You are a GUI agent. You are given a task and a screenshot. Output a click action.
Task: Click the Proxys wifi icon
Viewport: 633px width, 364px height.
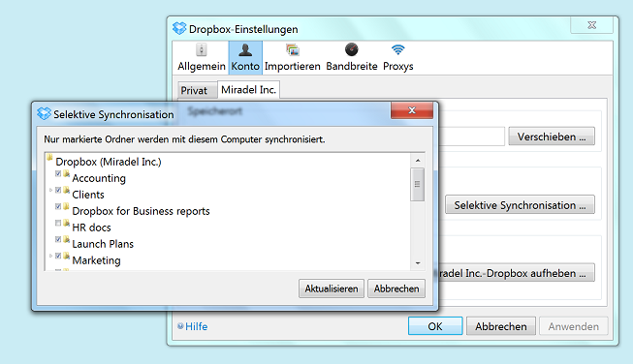coord(398,50)
